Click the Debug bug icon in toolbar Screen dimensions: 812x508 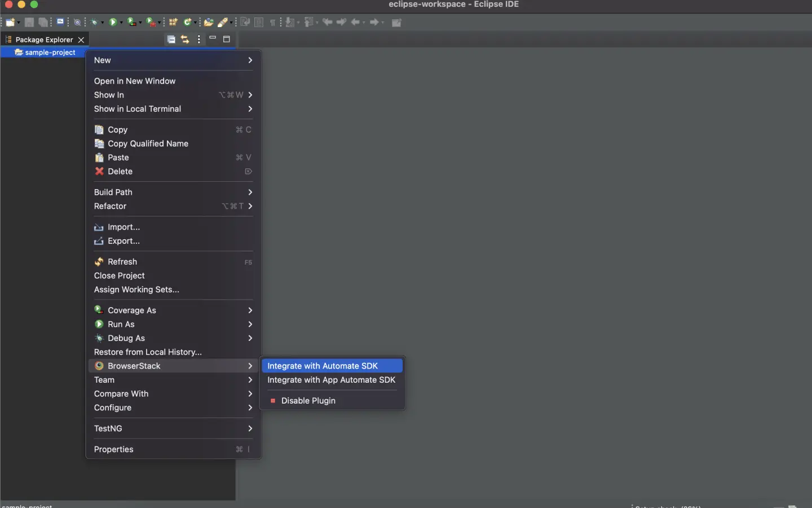coord(94,22)
